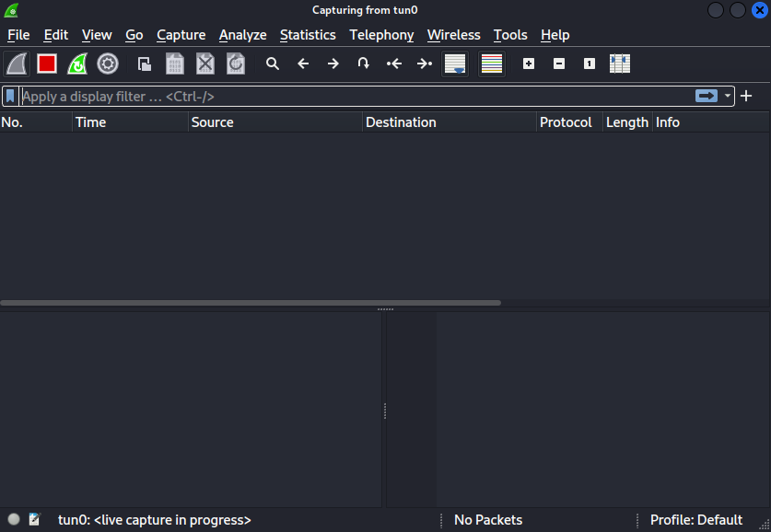Open the Telephony menu
This screenshot has height=532, width=771.
[381, 35]
